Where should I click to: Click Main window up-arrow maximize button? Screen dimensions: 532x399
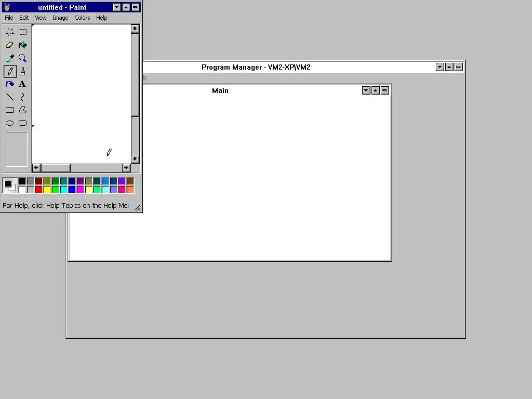click(375, 90)
